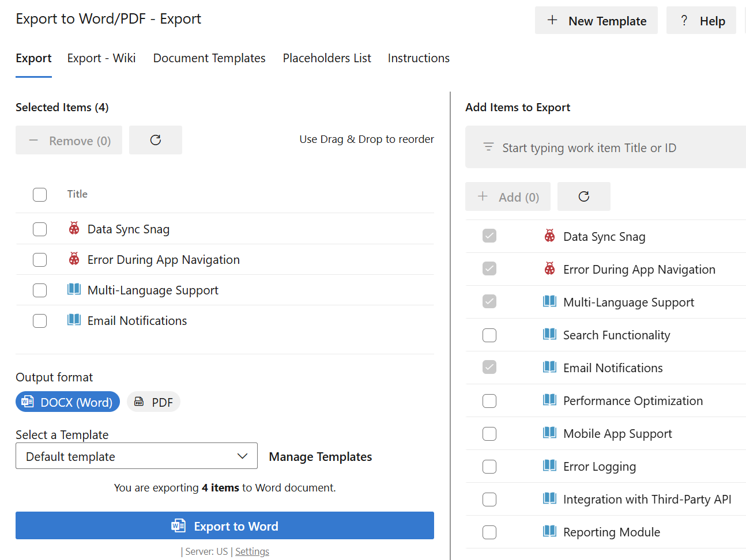Click the question mark icon on the Help button
Image resolution: width=746 pixels, height=560 pixels.
tap(683, 20)
